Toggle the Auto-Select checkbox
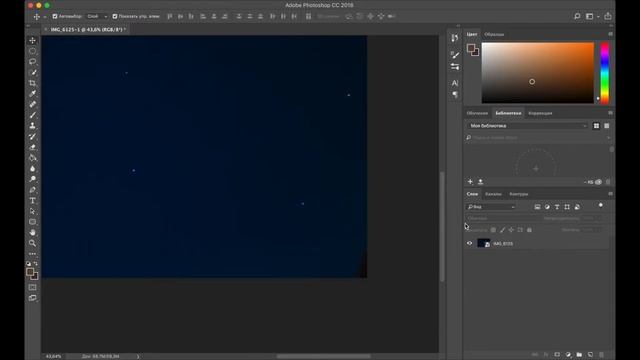The height and width of the screenshot is (360, 640). pyautogui.click(x=55, y=16)
